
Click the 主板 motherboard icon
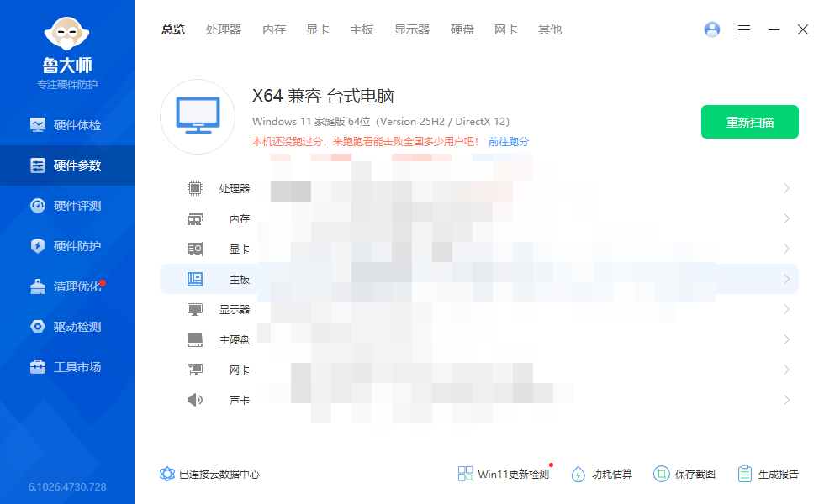click(195, 279)
